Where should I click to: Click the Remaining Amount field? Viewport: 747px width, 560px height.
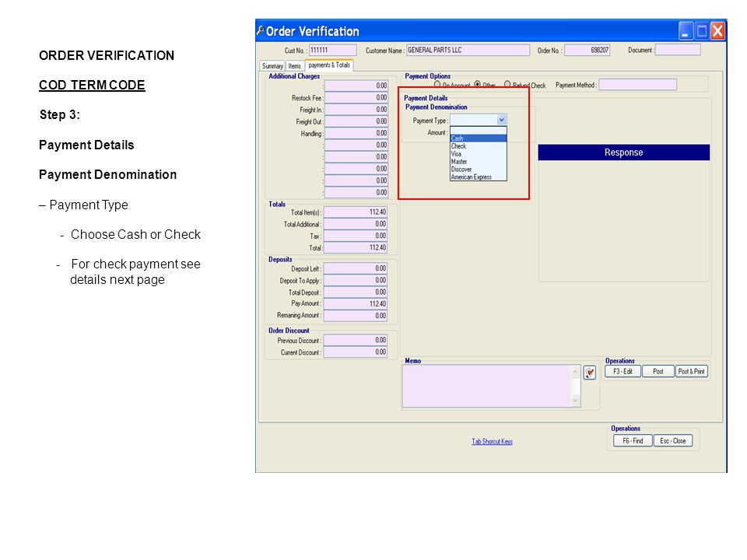pyautogui.click(x=356, y=316)
